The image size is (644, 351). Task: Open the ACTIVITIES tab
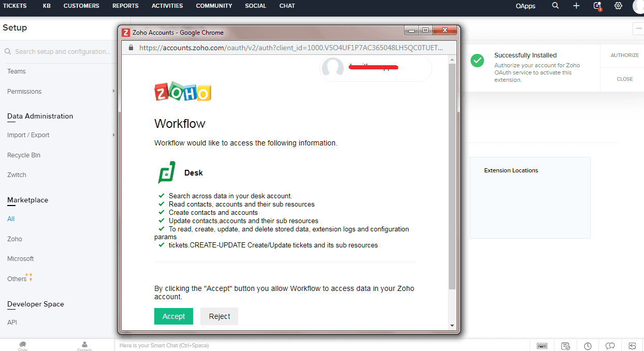pos(167,6)
